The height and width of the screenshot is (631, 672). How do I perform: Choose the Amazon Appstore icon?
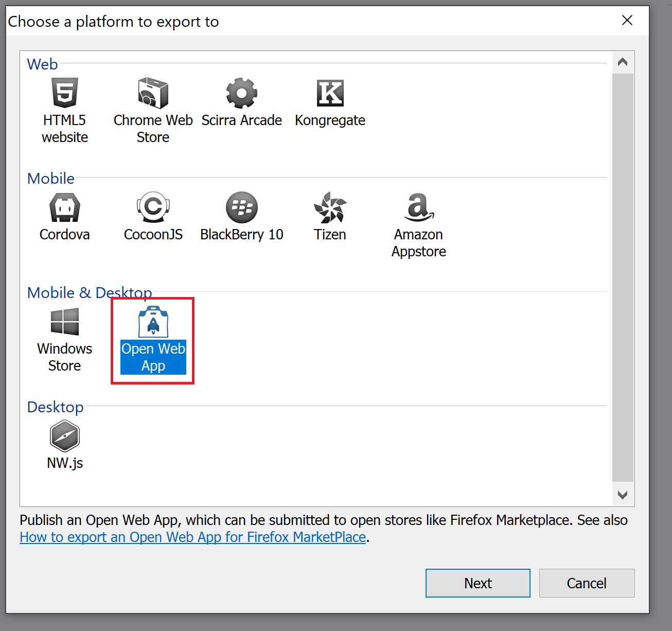point(419,207)
